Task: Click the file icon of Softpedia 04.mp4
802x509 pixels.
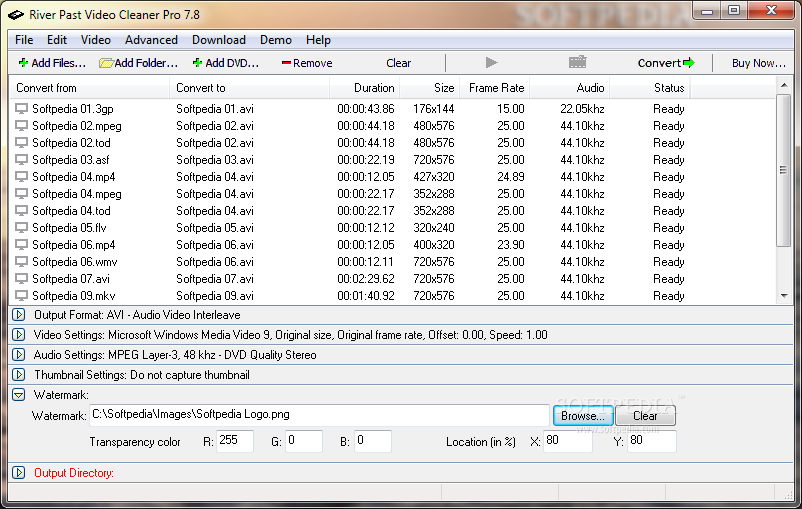Action: (x=21, y=176)
